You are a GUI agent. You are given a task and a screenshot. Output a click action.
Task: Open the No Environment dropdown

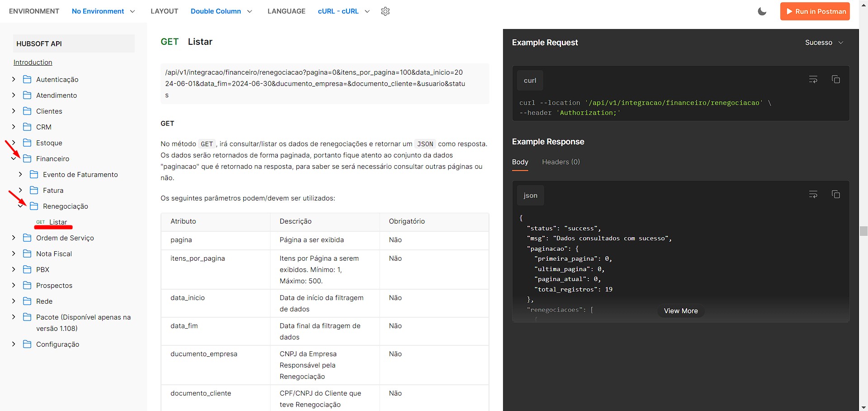point(103,11)
